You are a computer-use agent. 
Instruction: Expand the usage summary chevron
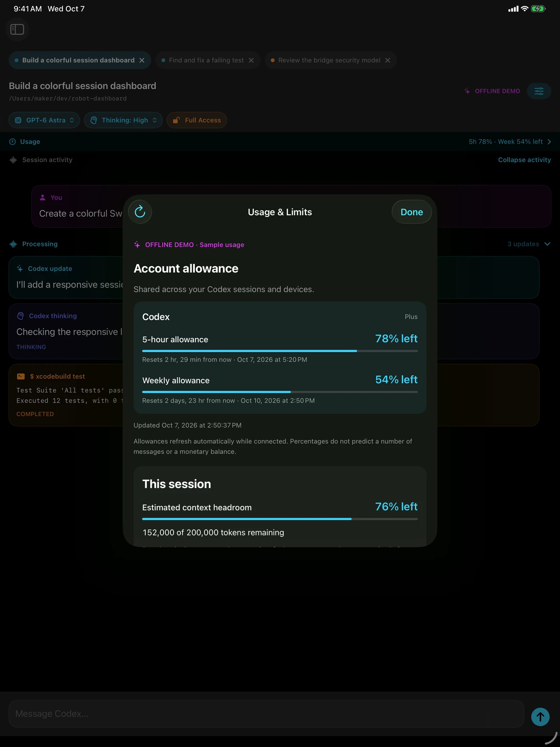(549, 142)
